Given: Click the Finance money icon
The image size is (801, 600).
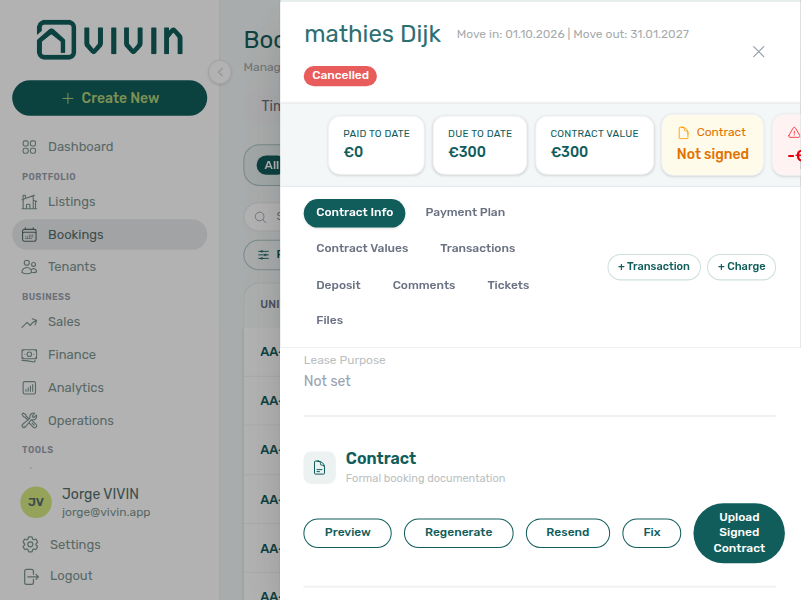Looking at the screenshot, I should click(x=29, y=355).
